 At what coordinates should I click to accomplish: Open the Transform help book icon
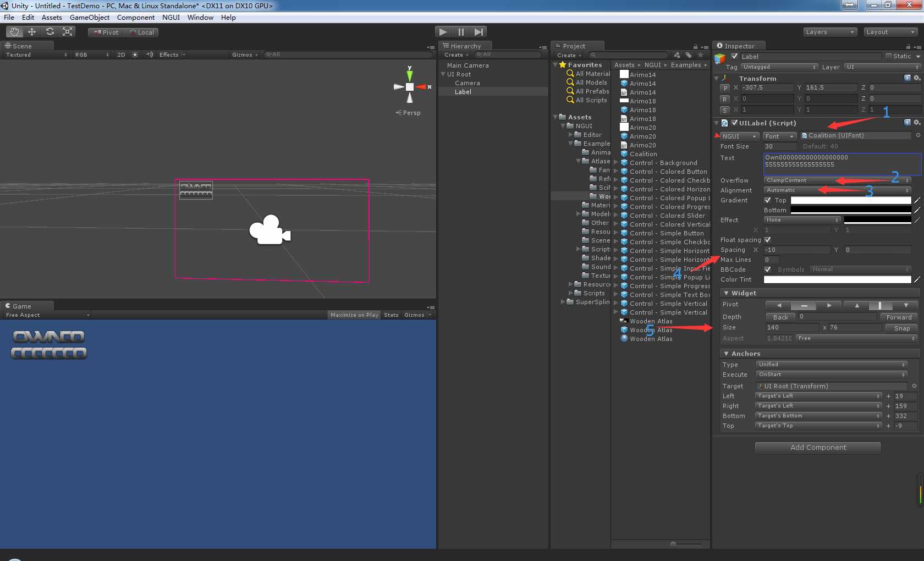click(x=908, y=78)
